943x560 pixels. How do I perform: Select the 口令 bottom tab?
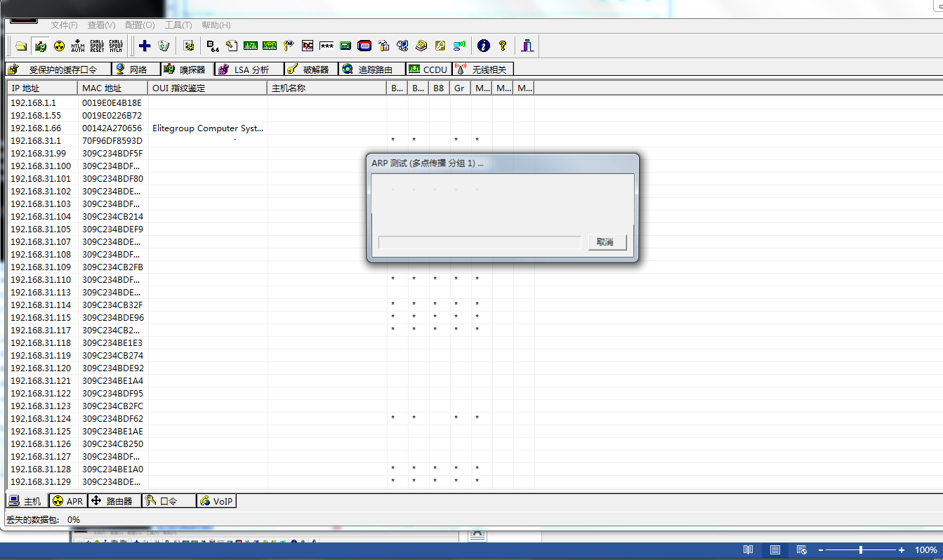[169, 501]
